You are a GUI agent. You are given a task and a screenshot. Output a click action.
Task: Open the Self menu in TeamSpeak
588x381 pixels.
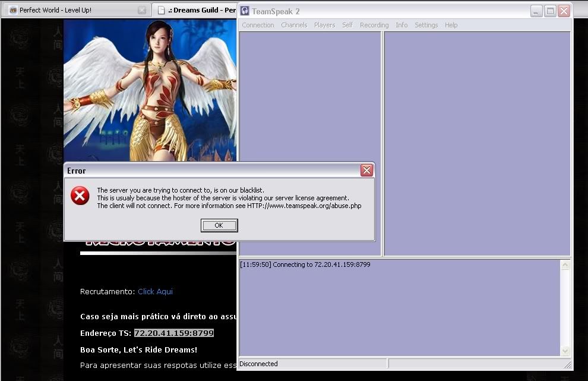tap(347, 25)
